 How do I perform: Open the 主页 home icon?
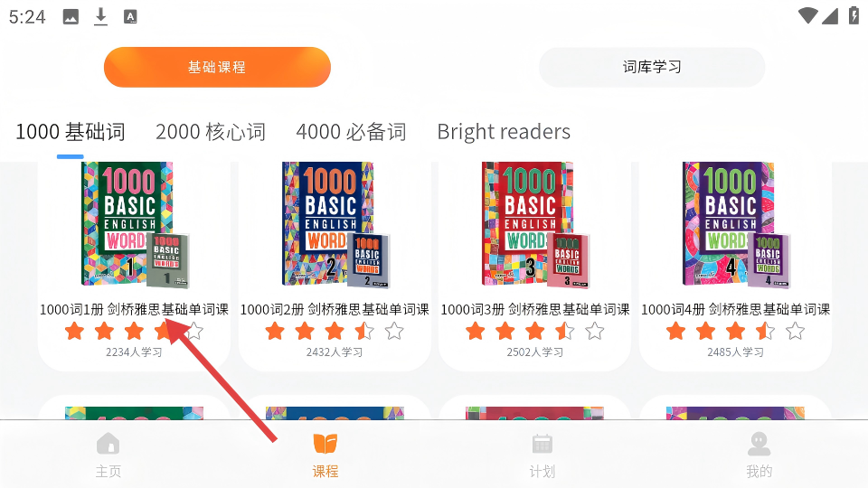108,444
